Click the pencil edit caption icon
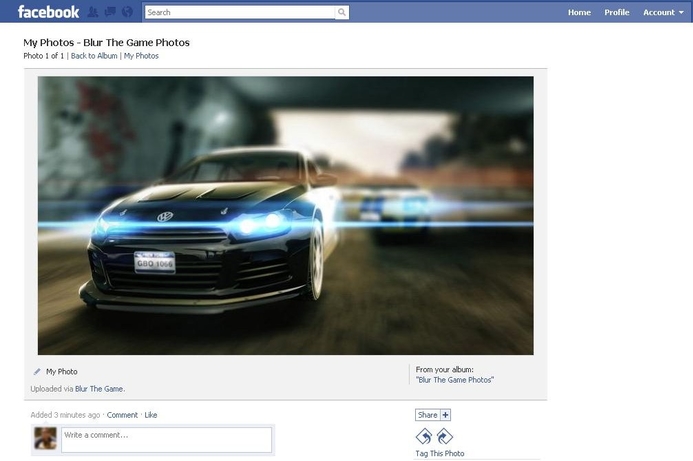Screen dimensions: 693x461 [x=37, y=372]
